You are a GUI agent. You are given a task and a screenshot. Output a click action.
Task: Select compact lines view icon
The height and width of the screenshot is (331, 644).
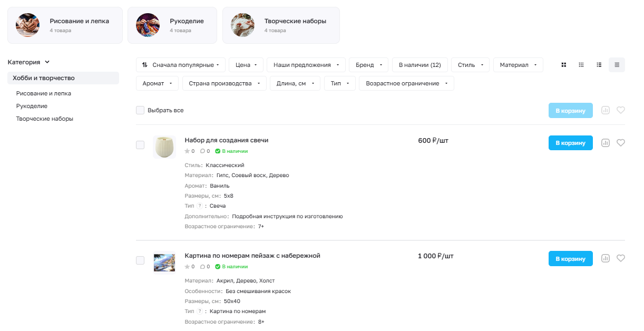(617, 65)
